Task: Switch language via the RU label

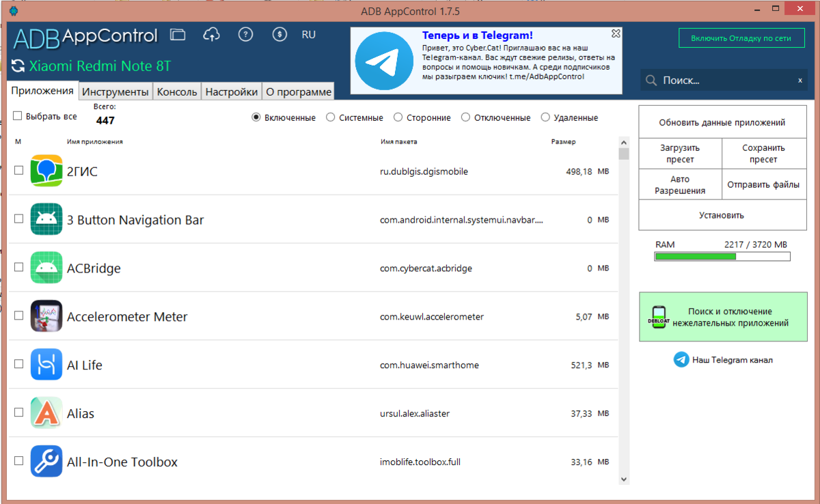Action: point(309,35)
